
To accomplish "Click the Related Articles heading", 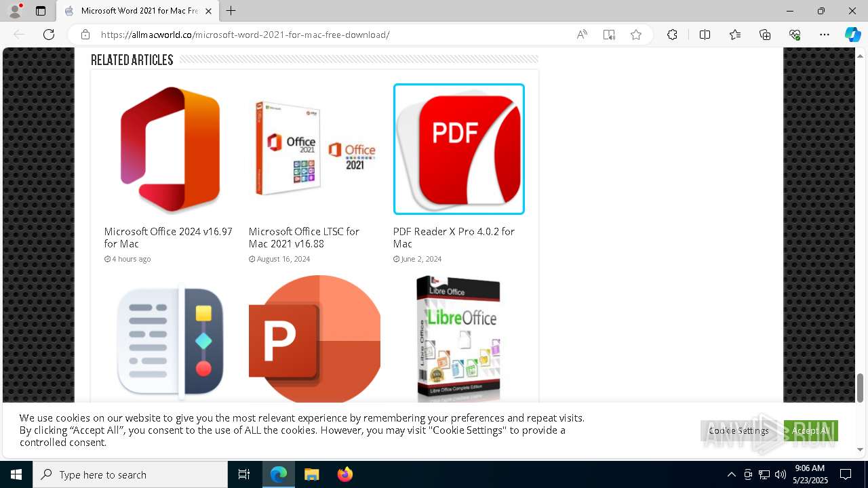I will click(x=132, y=60).
